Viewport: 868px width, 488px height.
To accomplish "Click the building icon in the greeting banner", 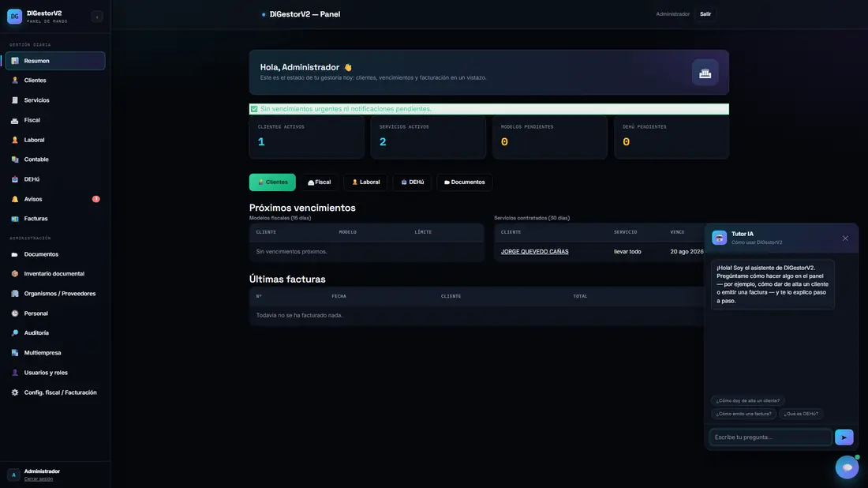I will [705, 73].
